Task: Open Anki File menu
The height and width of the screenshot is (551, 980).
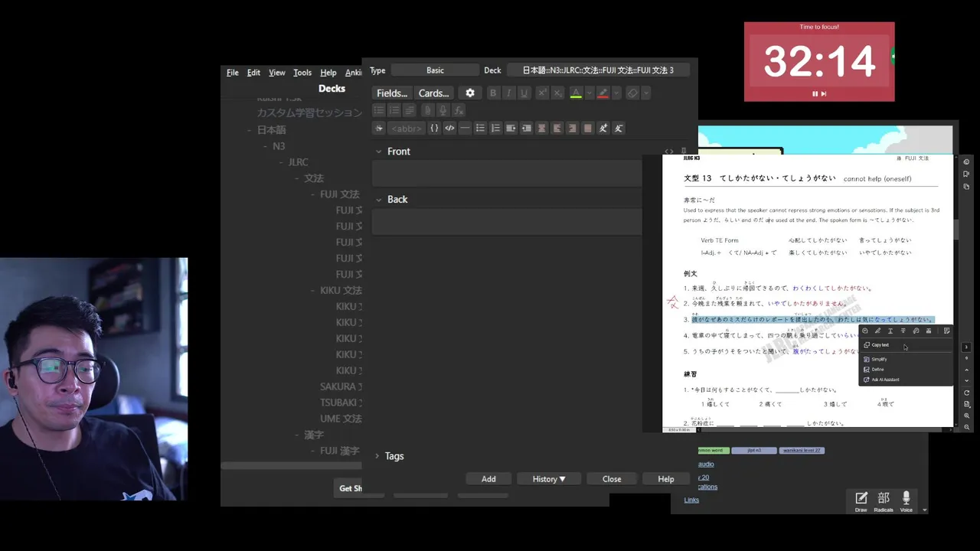Action: click(233, 73)
